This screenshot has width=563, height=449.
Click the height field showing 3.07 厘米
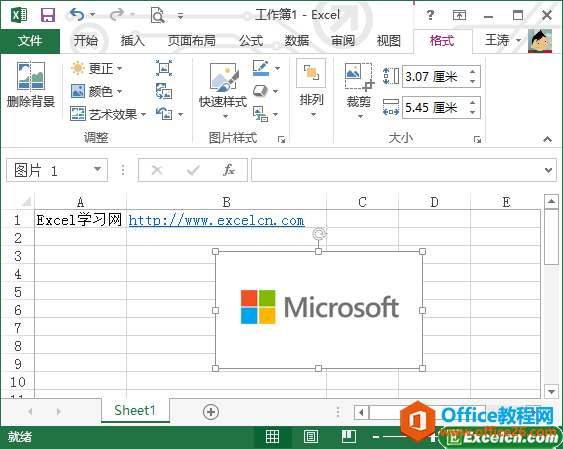click(434, 76)
